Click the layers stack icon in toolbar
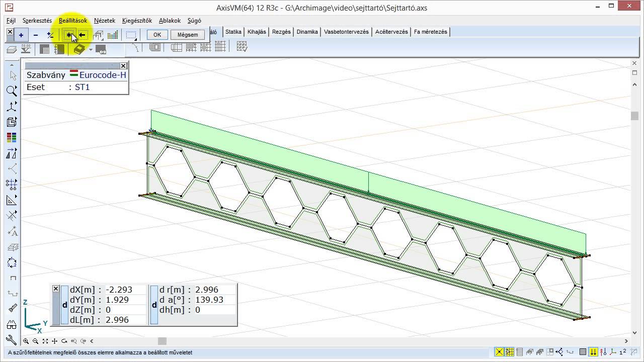The image size is (644, 362). pos(11,49)
